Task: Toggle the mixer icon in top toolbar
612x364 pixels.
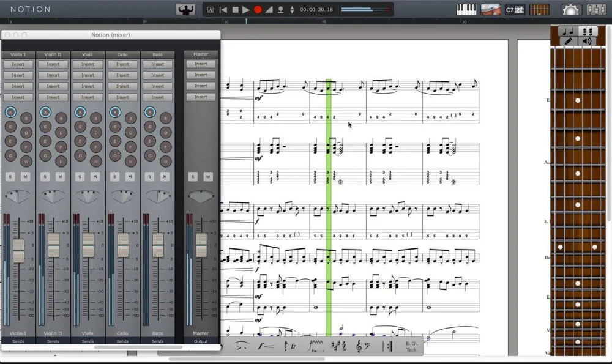Action: (x=596, y=9)
